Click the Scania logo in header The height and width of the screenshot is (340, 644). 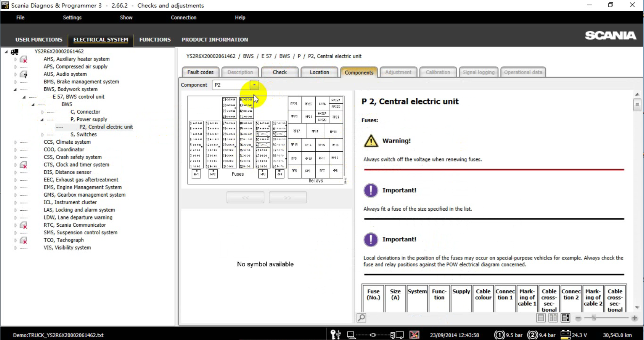pyautogui.click(x=610, y=36)
